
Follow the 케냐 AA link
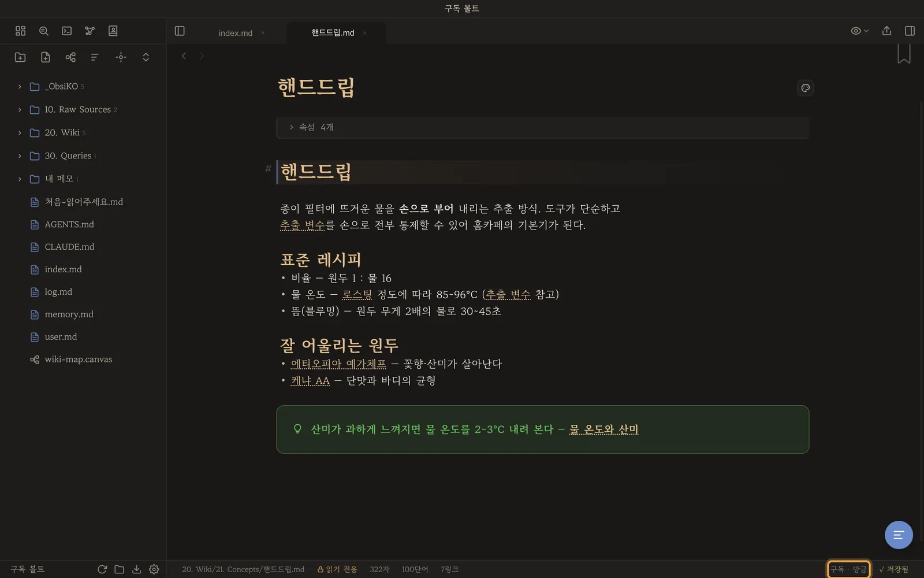click(x=310, y=381)
